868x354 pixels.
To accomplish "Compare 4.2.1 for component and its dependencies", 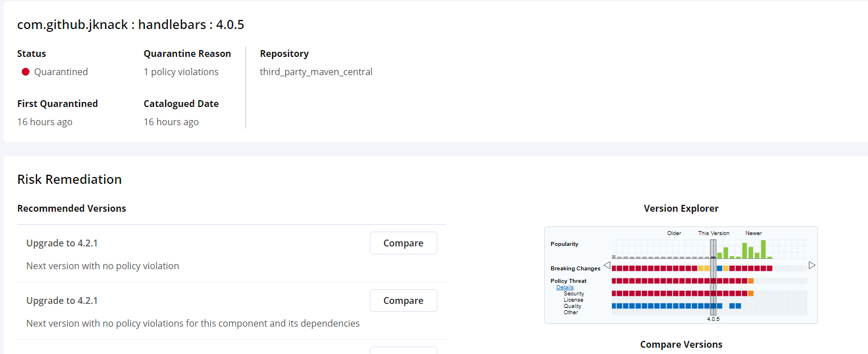I will pos(403,300).
